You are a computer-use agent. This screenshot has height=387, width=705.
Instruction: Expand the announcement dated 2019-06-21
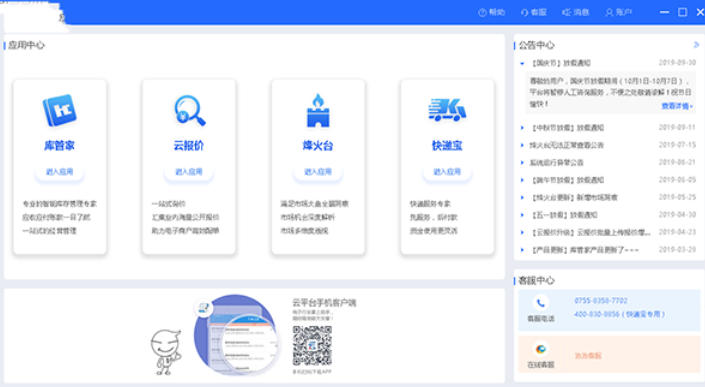click(522, 163)
